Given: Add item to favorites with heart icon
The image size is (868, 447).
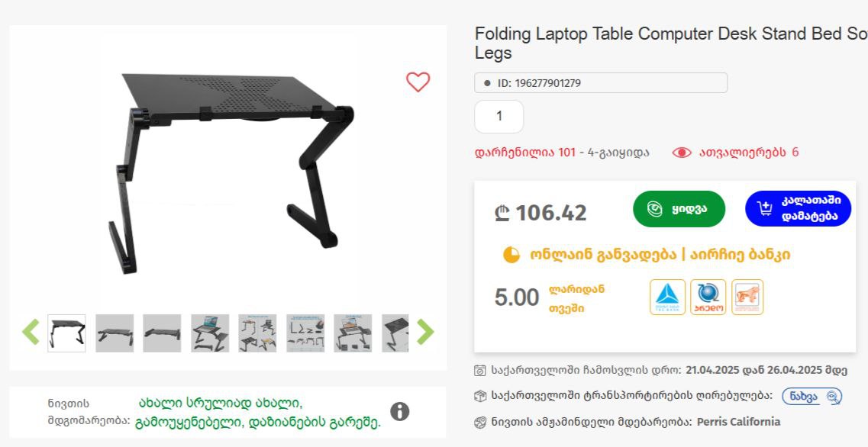Looking at the screenshot, I should coord(418,82).
